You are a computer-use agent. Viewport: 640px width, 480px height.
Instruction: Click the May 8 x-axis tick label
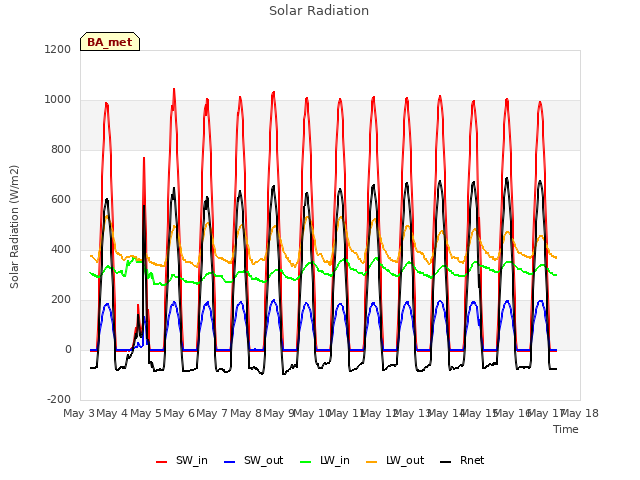(x=246, y=413)
